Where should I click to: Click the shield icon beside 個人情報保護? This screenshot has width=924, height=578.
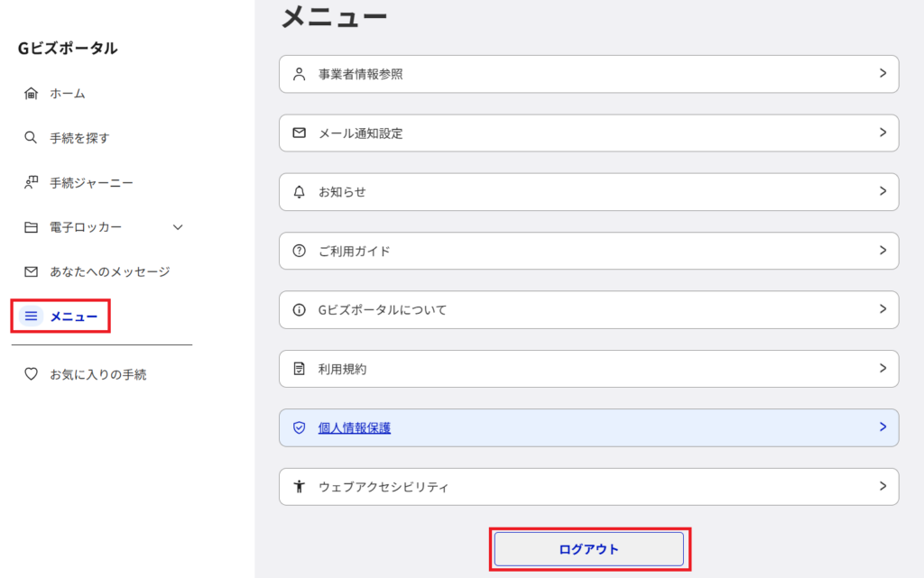tap(300, 428)
